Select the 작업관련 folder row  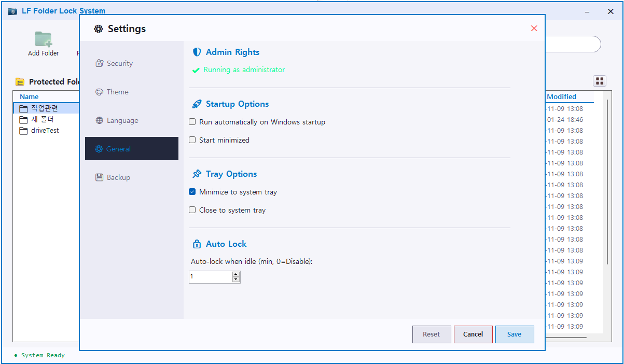click(46, 108)
